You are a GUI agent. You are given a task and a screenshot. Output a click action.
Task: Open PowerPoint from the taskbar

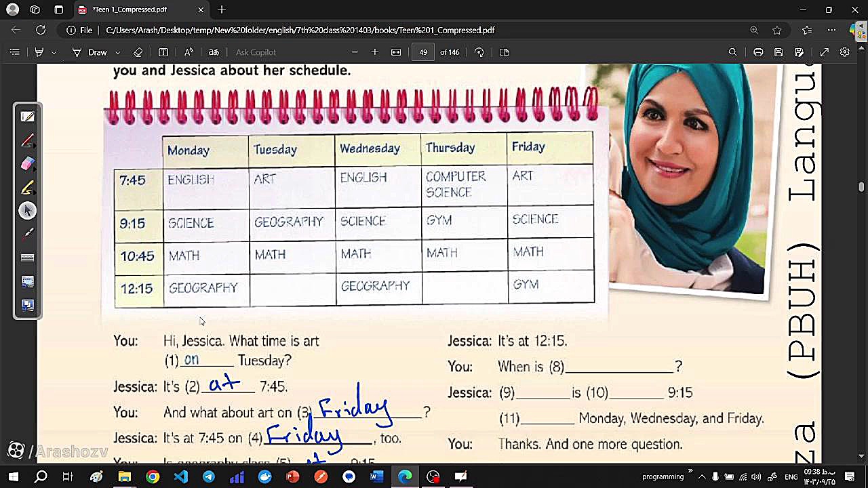293,476
